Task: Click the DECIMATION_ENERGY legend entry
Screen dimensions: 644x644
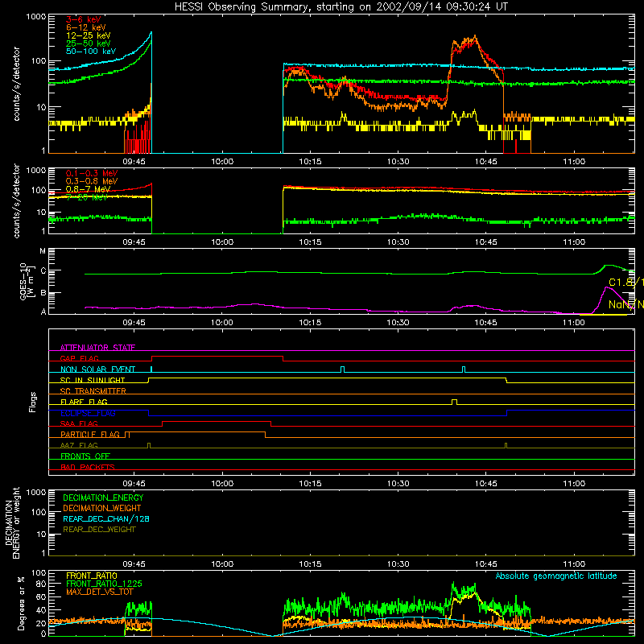Action: point(103,497)
